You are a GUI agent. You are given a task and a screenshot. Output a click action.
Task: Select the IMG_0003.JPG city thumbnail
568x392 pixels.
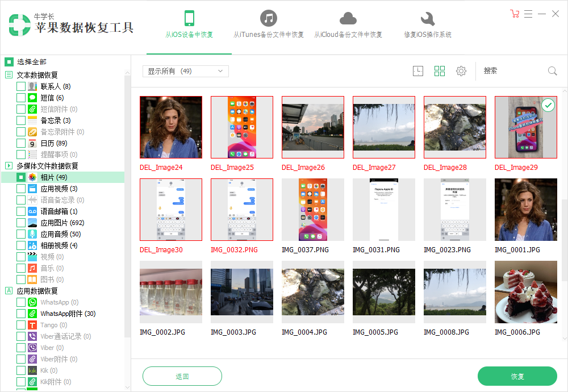click(242, 292)
